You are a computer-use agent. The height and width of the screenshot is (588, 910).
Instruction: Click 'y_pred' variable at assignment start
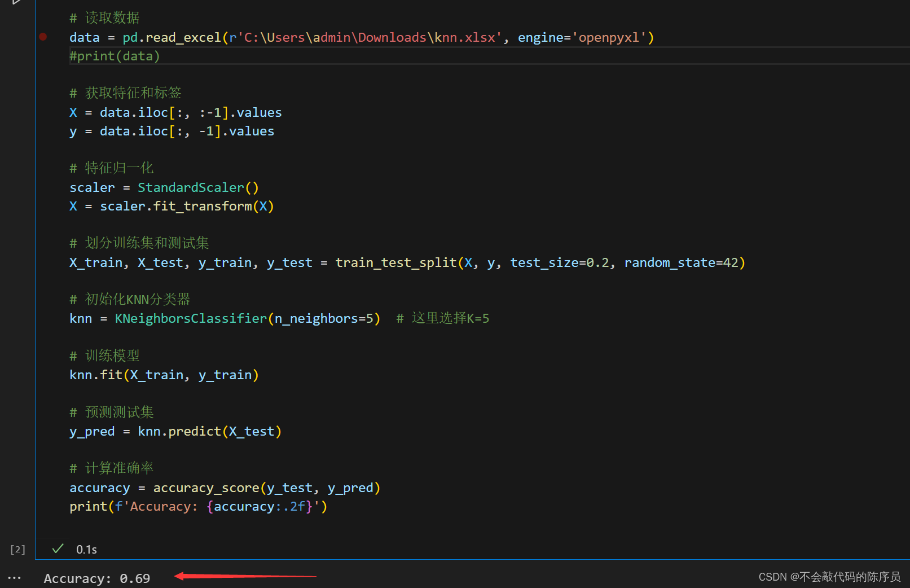pos(92,431)
